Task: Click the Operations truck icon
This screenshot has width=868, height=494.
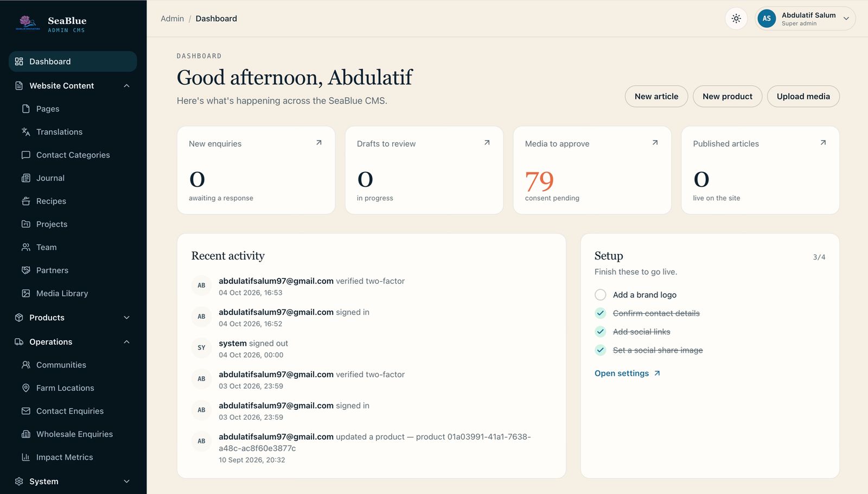Action: (19, 342)
